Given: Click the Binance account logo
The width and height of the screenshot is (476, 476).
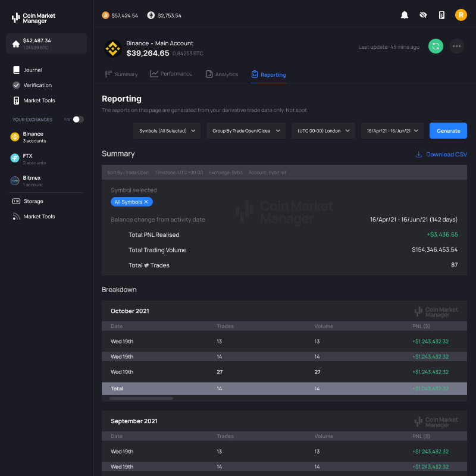Looking at the screenshot, I should point(113,49).
